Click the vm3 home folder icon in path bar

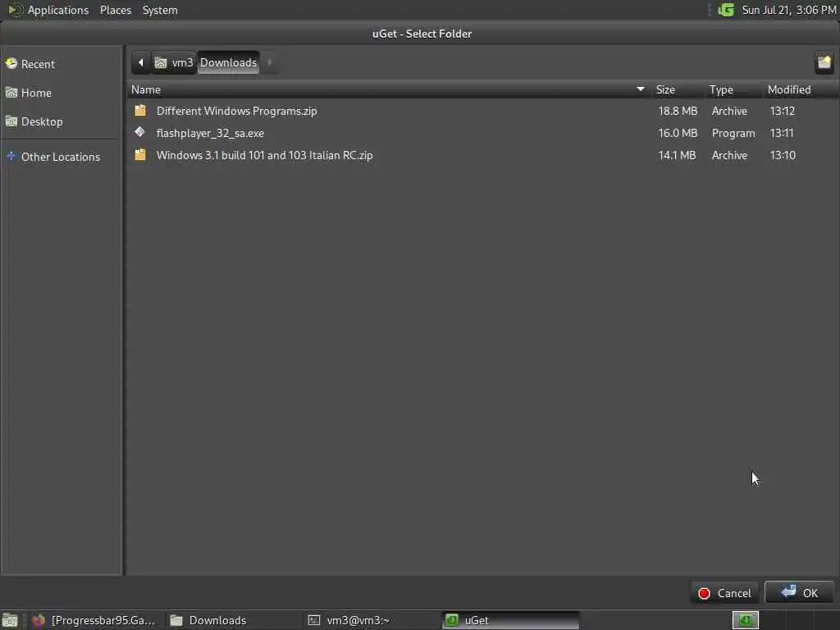coord(161,63)
